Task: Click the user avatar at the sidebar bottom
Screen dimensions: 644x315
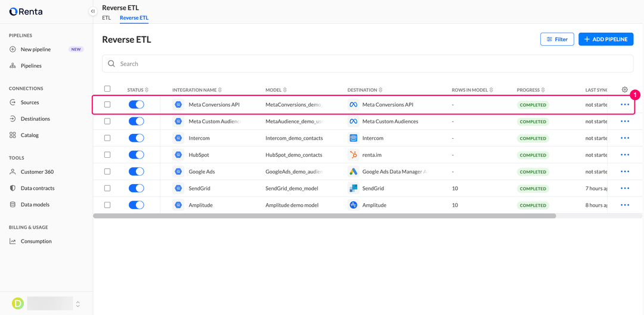Action: [x=18, y=304]
